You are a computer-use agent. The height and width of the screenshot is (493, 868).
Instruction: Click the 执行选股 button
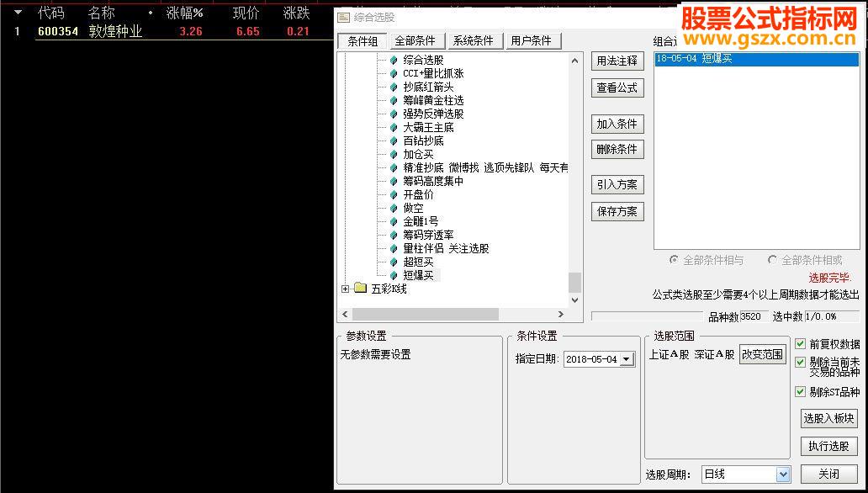828,446
